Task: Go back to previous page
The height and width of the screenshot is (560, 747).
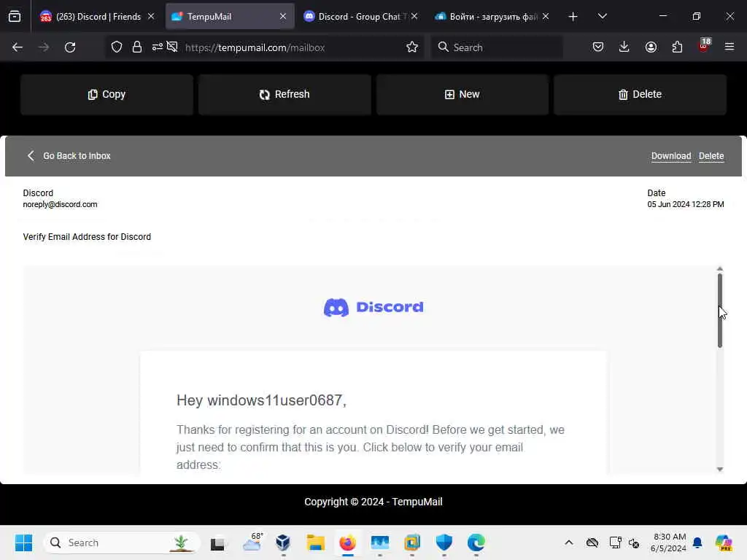Action: click(x=18, y=47)
